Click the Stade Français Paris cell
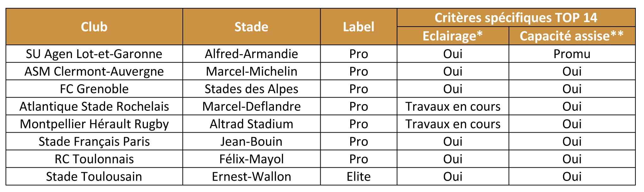The image size is (644, 192). click(94, 141)
